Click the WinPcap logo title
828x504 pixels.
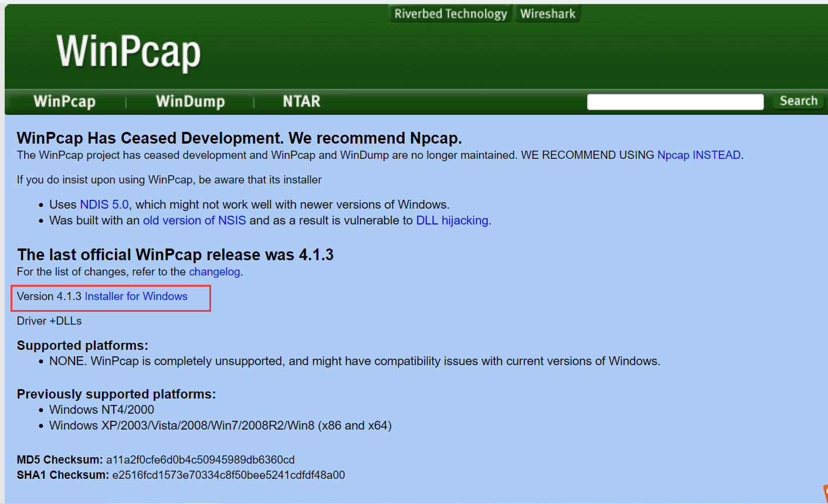coord(128,52)
